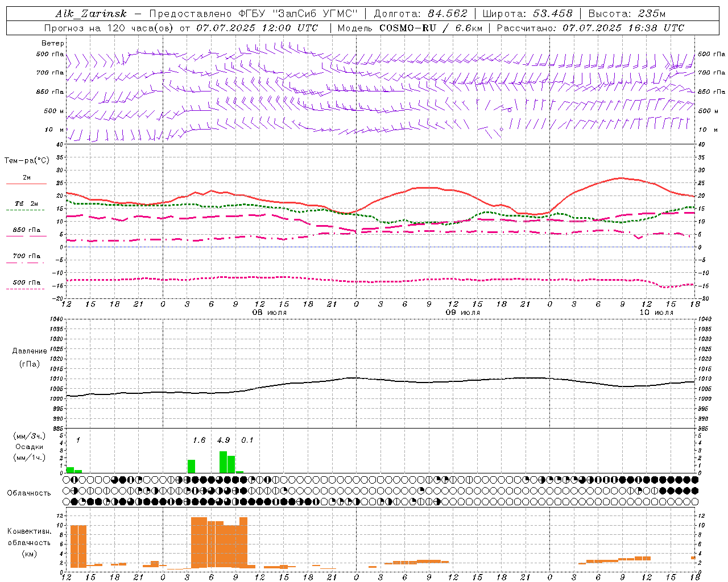Click the (км) unit under облачность
The height and width of the screenshot is (582, 728).
(30, 554)
